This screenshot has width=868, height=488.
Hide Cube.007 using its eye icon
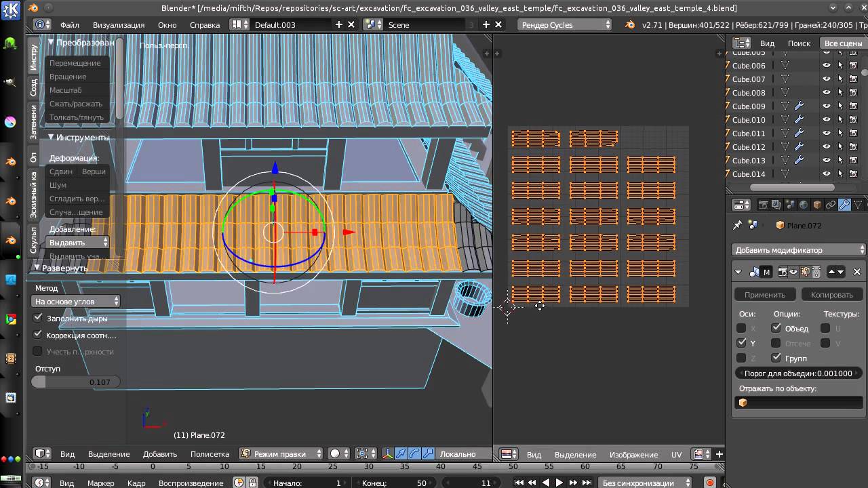(x=827, y=79)
